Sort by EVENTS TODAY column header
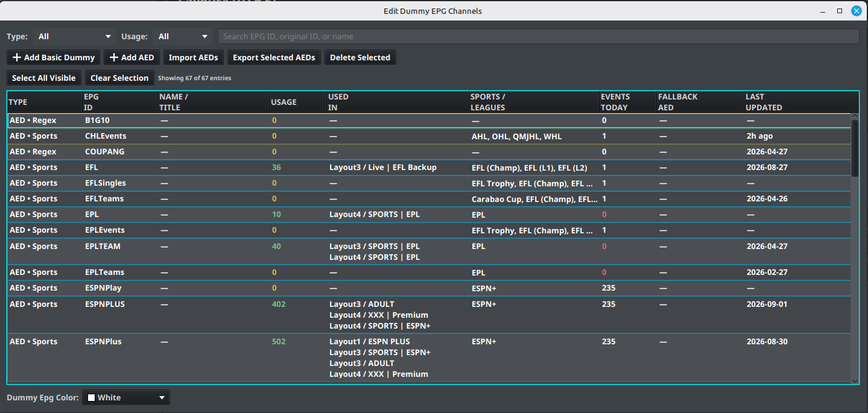Viewport: 868px width, 413px height. pyautogui.click(x=627, y=102)
